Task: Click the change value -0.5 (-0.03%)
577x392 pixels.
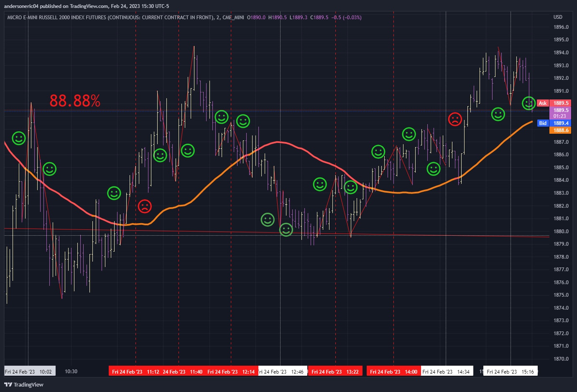Action: tap(347, 18)
